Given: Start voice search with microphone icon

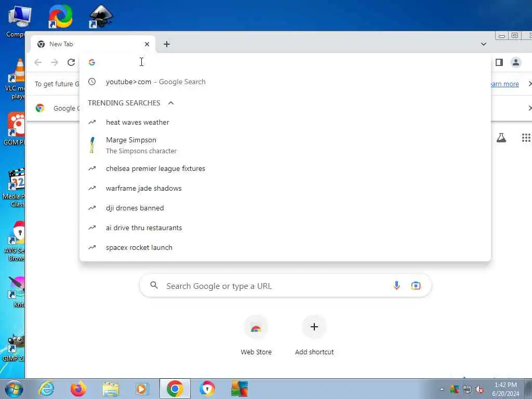Looking at the screenshot, I should [396, 286].
